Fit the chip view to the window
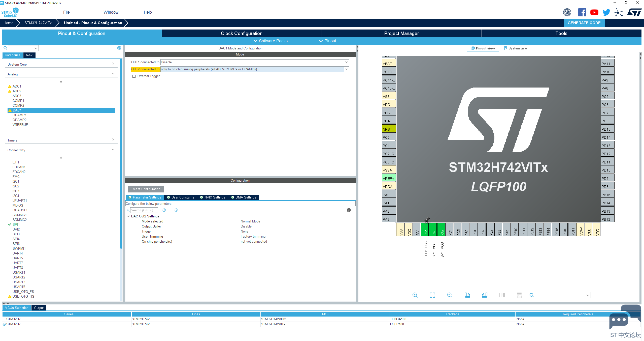The height and width of the screenshot is (341, 644). click(432, 295)
